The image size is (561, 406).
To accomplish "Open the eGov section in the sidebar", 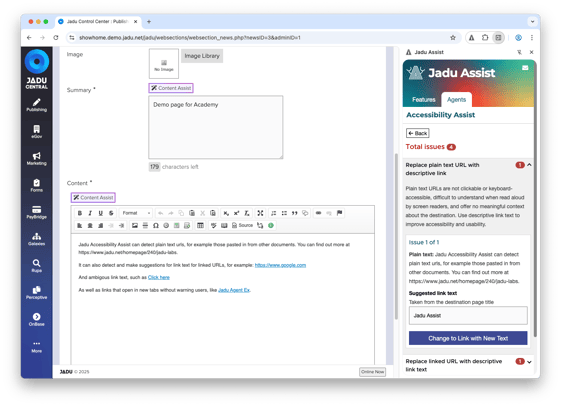I will pos(36,132).
